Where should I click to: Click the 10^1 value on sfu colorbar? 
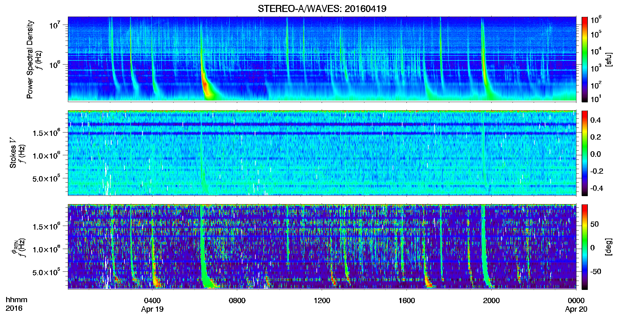point(596,99)
